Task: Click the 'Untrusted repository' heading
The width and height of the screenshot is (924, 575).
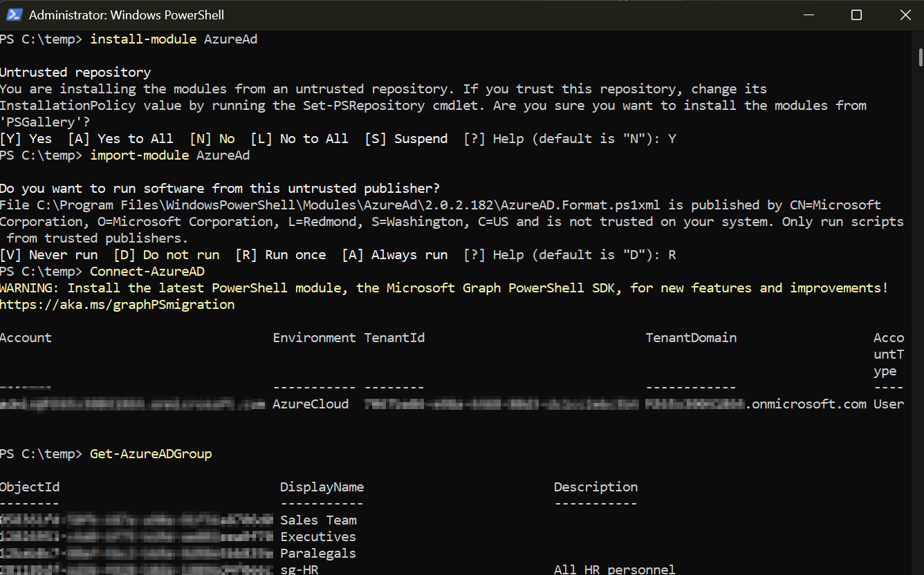Action: click(75, 73)
